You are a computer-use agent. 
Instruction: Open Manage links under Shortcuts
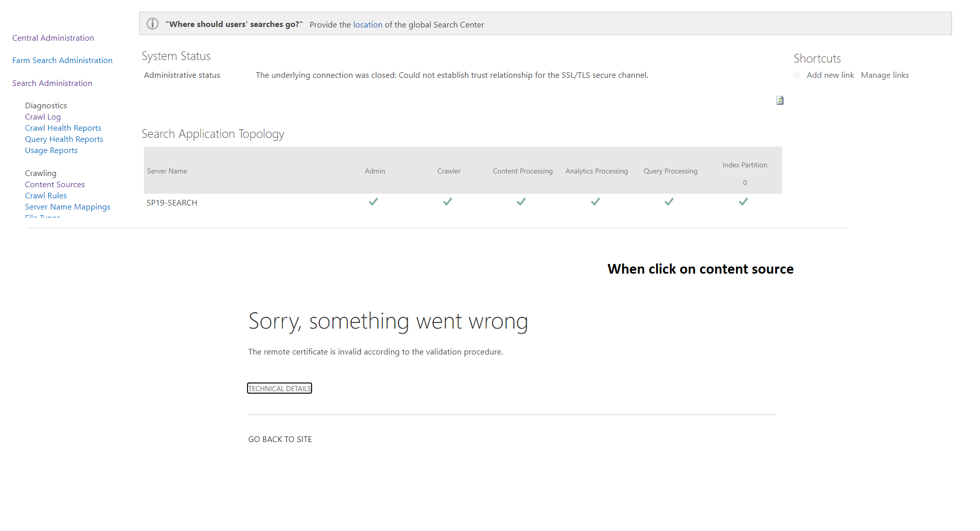(884, 75)
